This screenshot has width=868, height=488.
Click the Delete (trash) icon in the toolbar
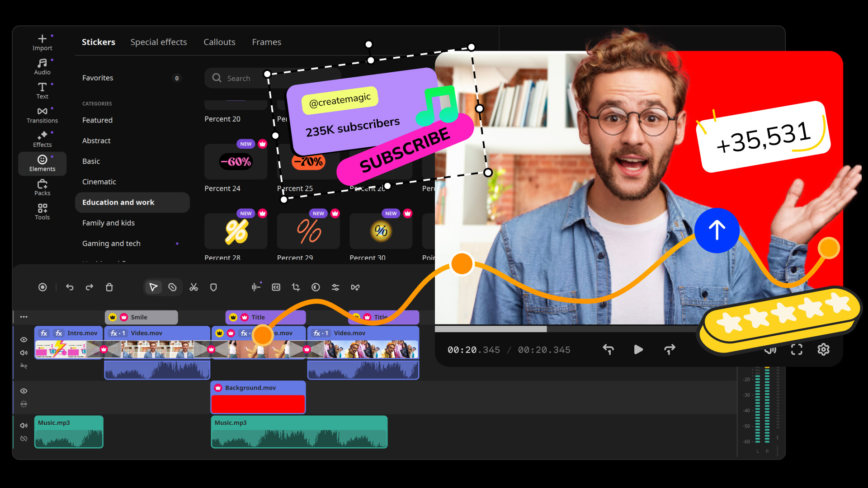[109, 287]
